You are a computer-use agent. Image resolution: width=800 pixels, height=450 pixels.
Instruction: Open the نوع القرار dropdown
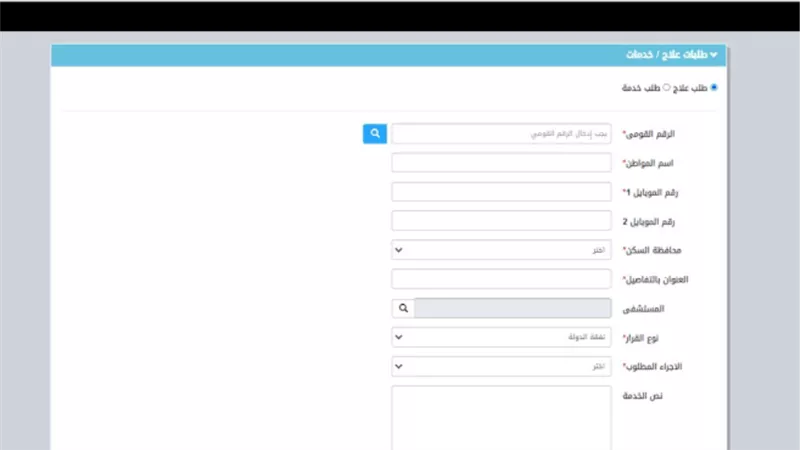click(501, 337)
